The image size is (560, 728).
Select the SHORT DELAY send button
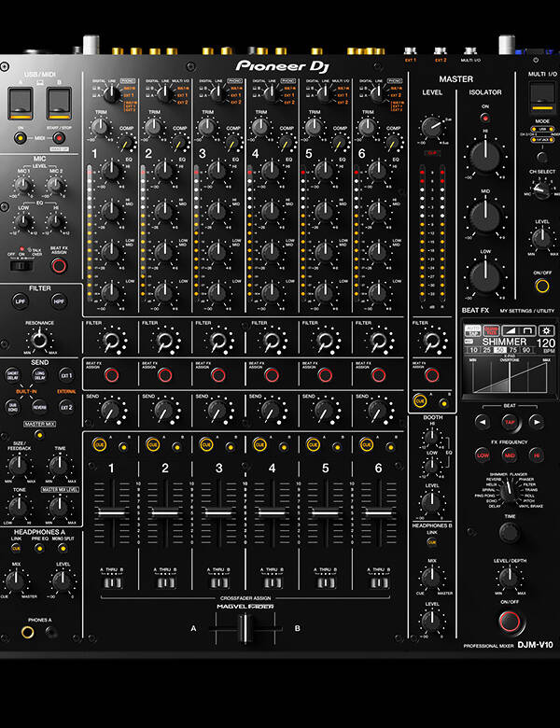point(12,375)
